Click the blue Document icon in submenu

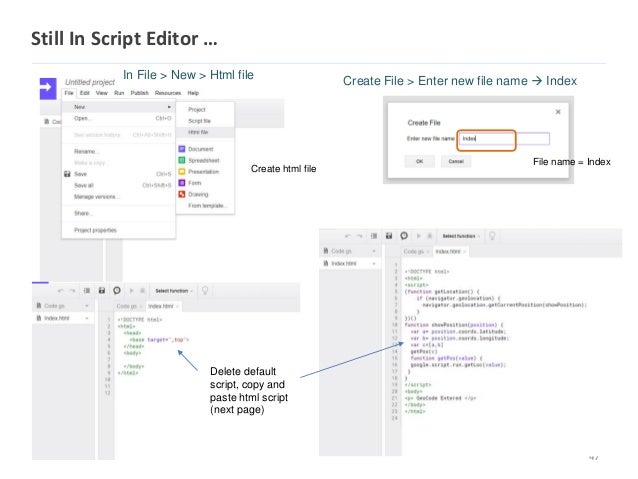pos(182,149)
